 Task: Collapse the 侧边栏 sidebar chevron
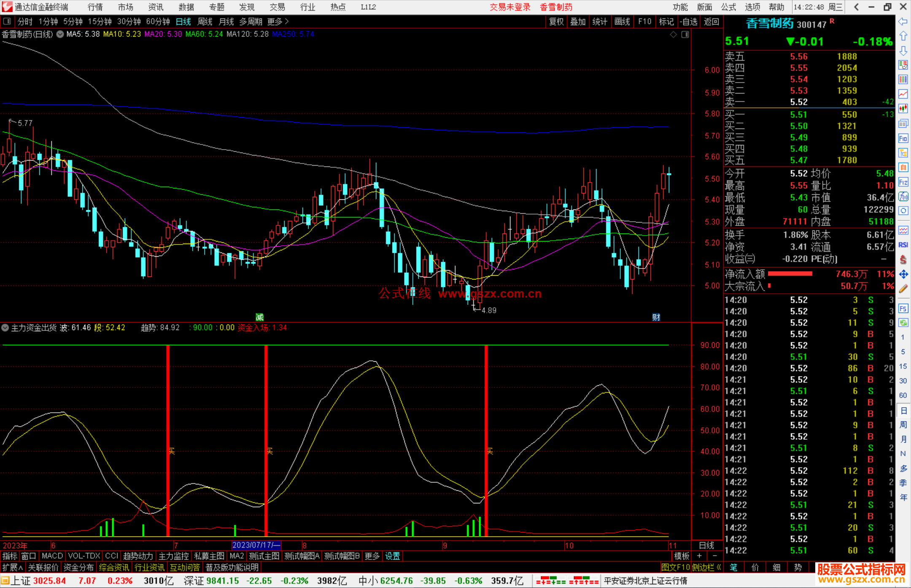[x=719, y=567]
